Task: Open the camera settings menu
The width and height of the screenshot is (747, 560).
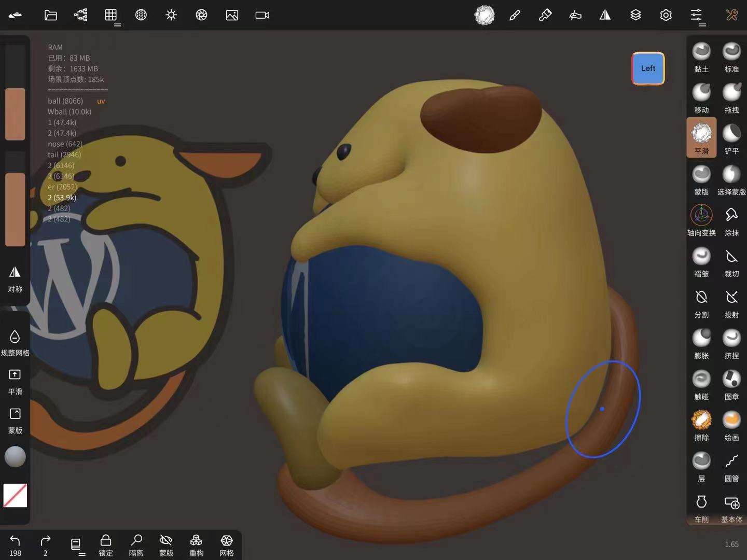Action: tap(262, 15)
